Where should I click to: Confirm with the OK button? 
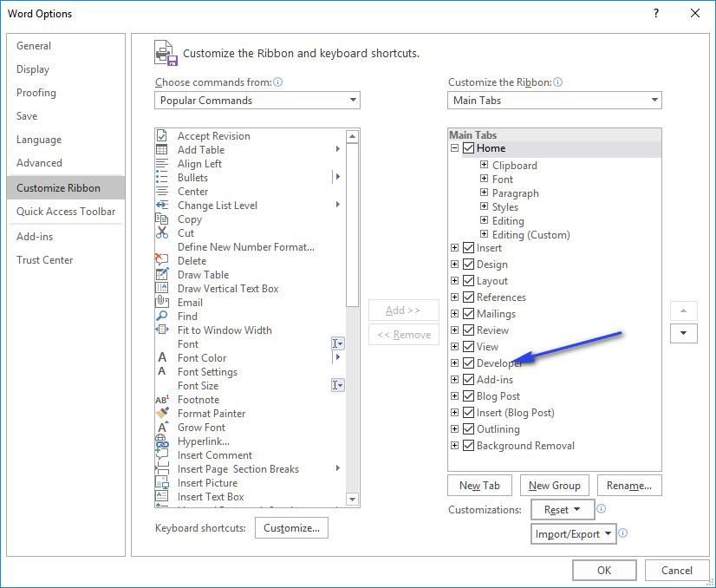click(604, 570)
